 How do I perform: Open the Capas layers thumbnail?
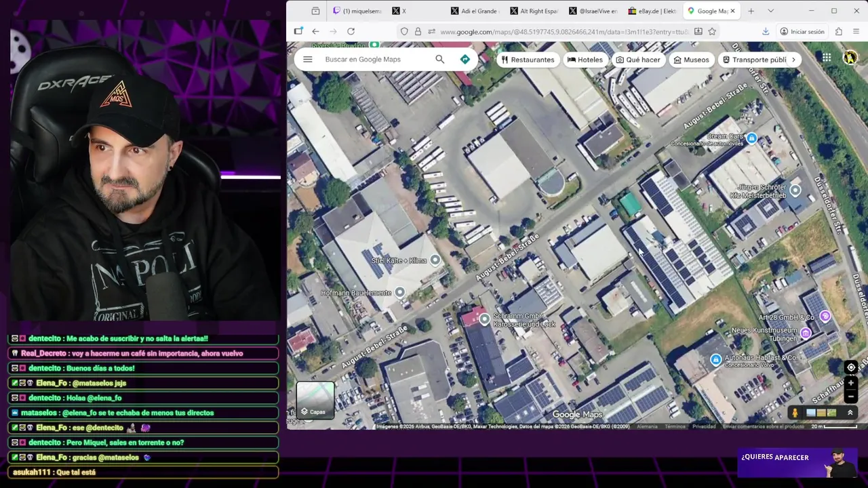pos(315,400)
